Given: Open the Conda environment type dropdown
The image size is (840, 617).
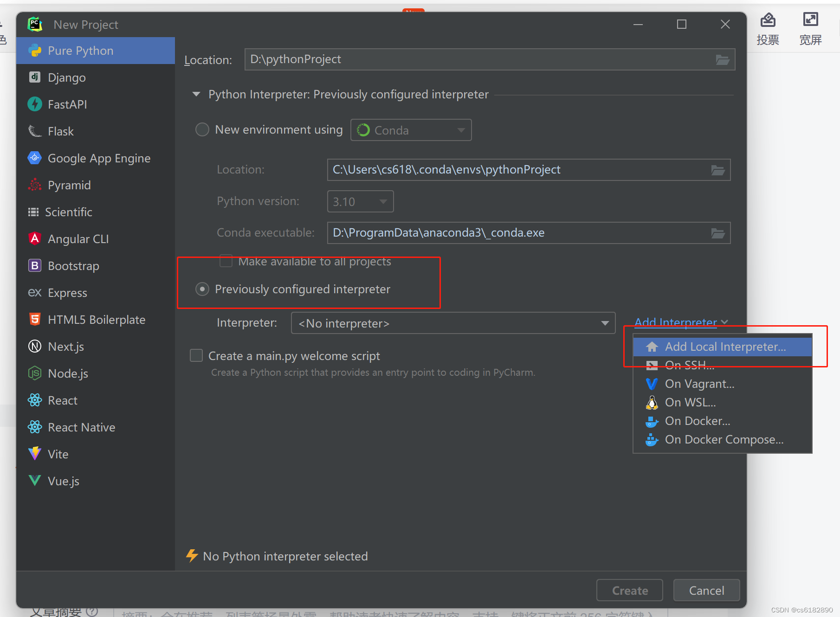Looking at the screenshot, I should [x=411, y=130].
